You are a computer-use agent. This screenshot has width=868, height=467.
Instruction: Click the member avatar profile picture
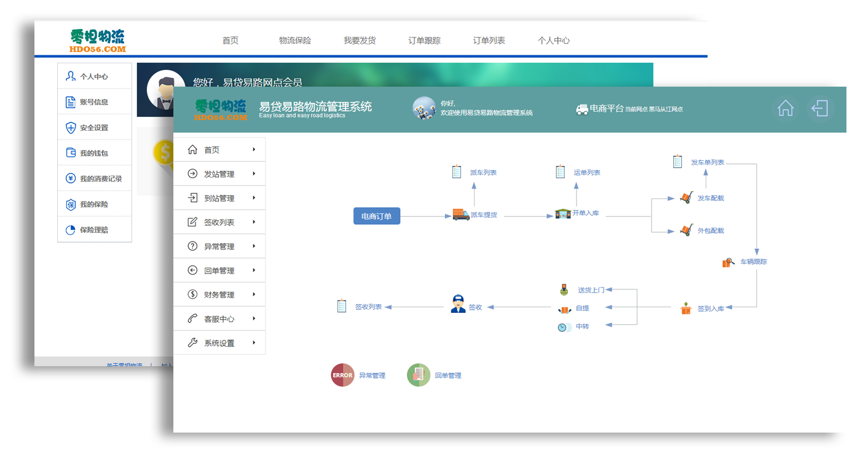click(165, 89)
